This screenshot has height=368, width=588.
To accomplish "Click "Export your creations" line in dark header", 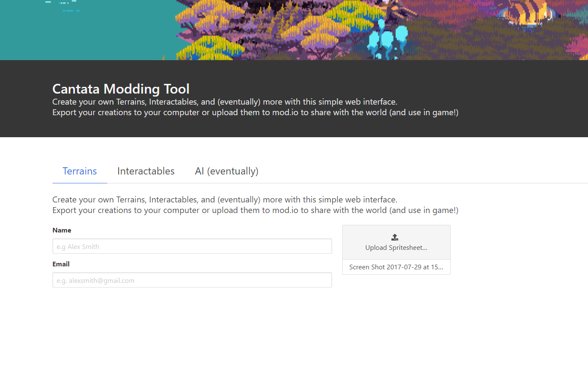I will click(255, 113).
